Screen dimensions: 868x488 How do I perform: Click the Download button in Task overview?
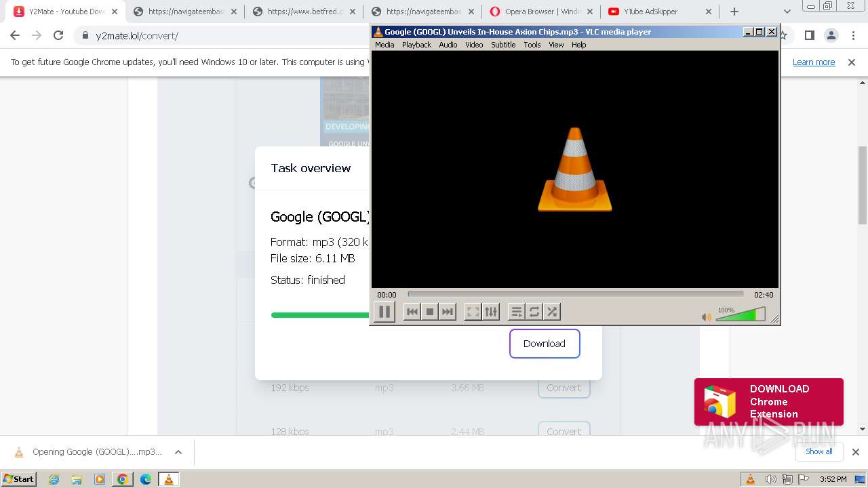545,344
